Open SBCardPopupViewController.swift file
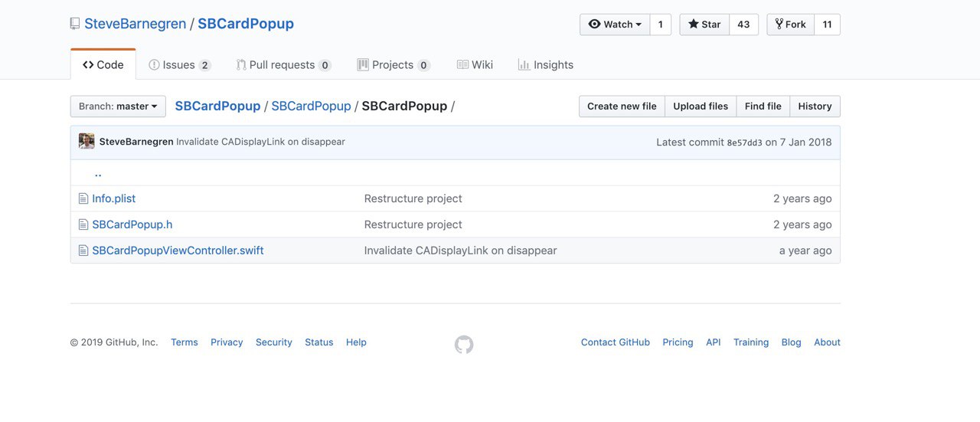Viewport: 980px width, 422px height. click(178, 250)
